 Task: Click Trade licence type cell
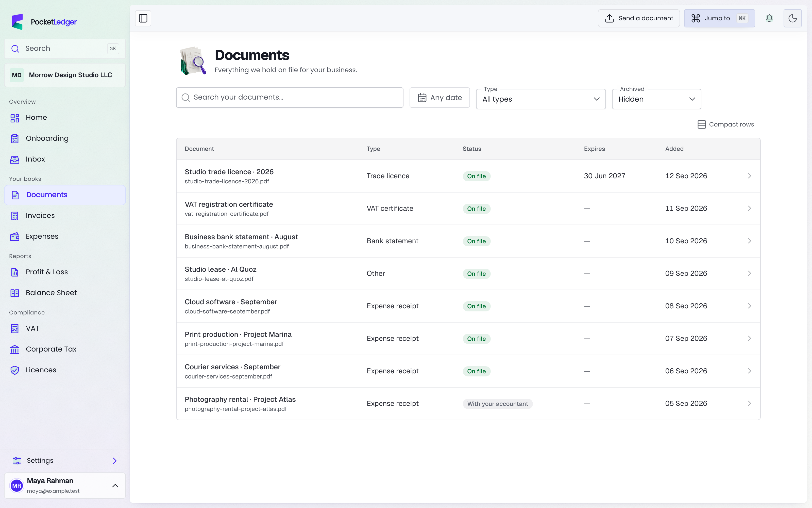[x=388, y=176]
